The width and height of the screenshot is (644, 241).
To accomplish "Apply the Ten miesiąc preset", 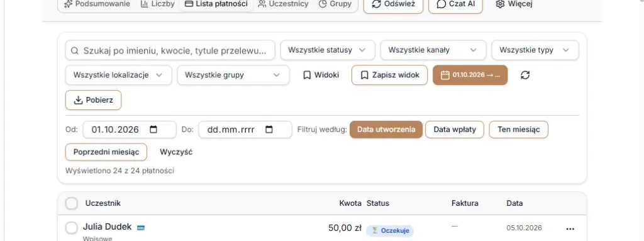I will [518, 130].
